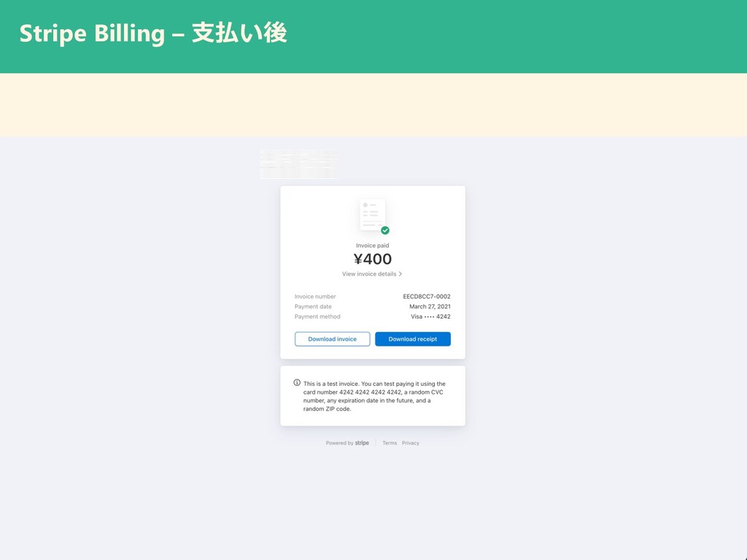Click the info icon beside test notice

tap(297, 382)
